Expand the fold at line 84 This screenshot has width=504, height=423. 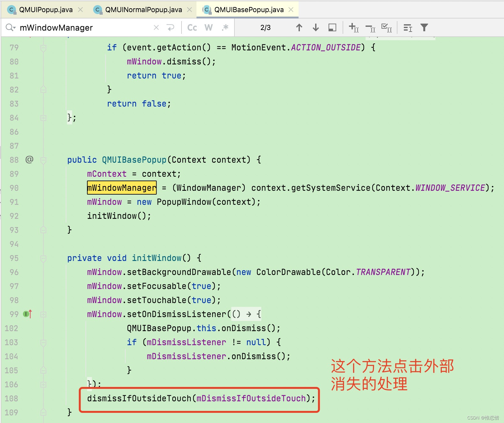[43, 118]
